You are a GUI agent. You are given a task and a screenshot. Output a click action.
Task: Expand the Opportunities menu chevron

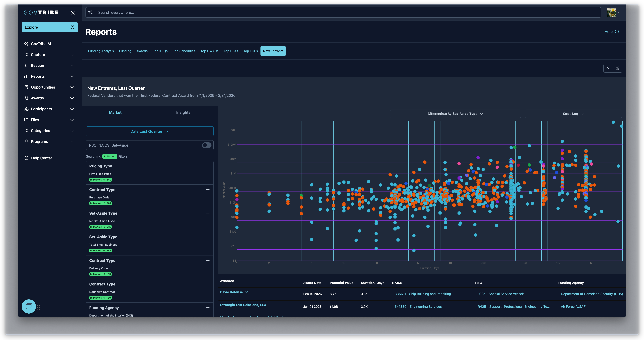(72, 87)
